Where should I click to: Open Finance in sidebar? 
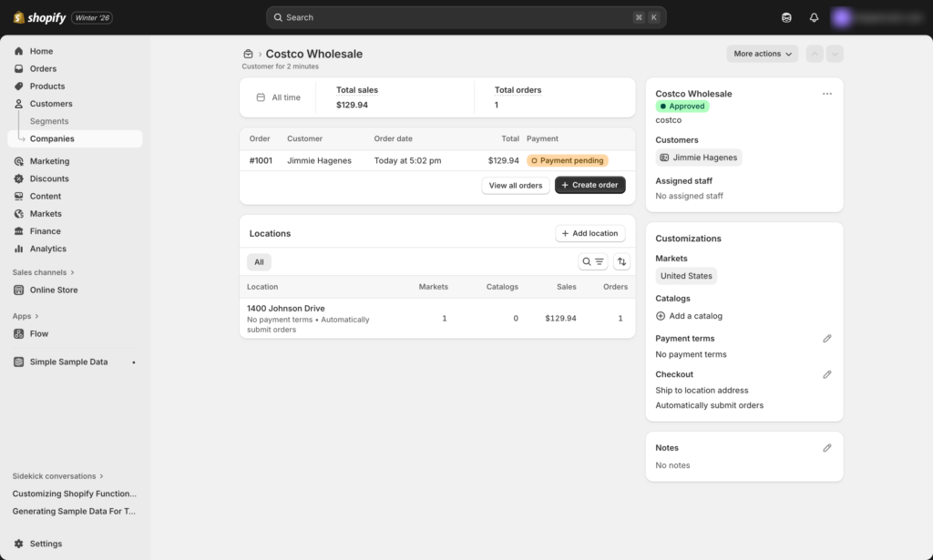tap(75, 231)
